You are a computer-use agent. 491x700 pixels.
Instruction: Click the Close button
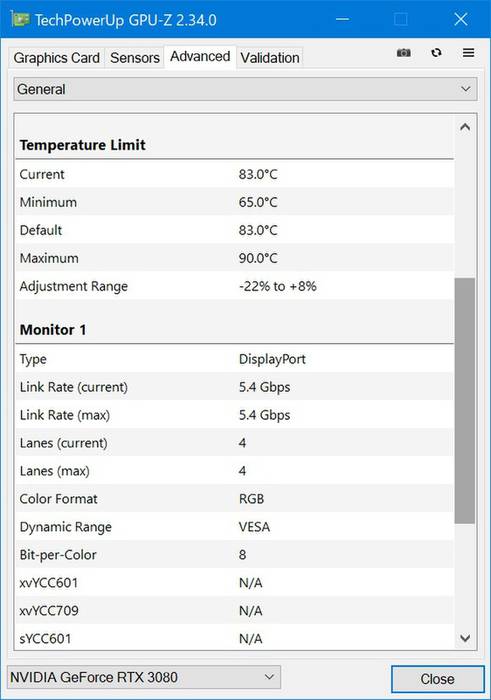point(437,679)
